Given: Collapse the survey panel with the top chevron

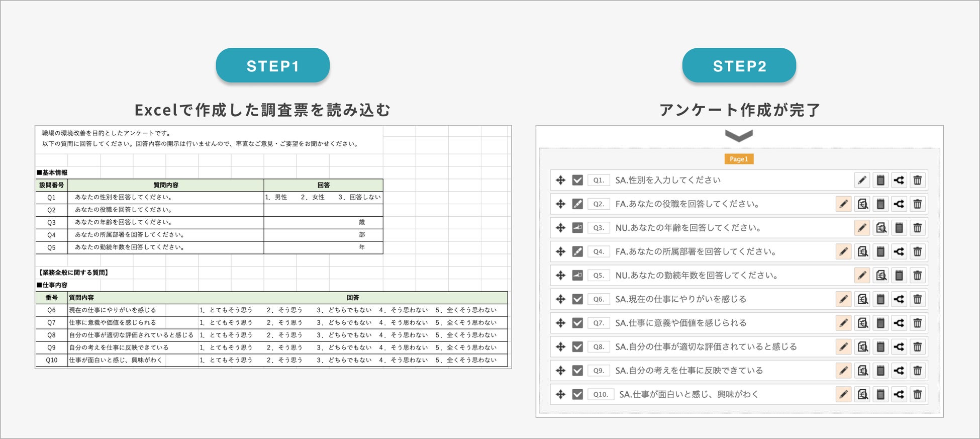Looking at the screenshot, I should coord(739,135).
